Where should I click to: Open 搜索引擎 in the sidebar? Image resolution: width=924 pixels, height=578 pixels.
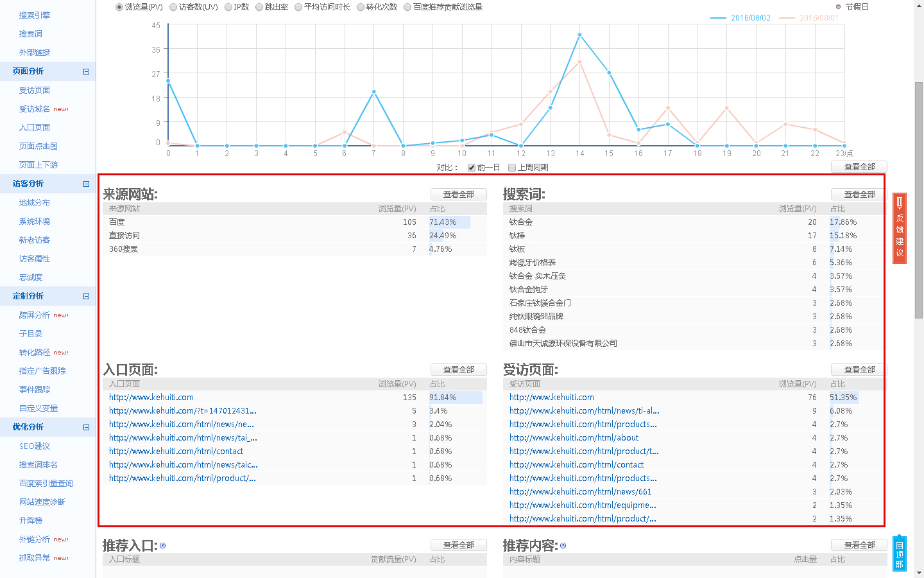[35, 15]
